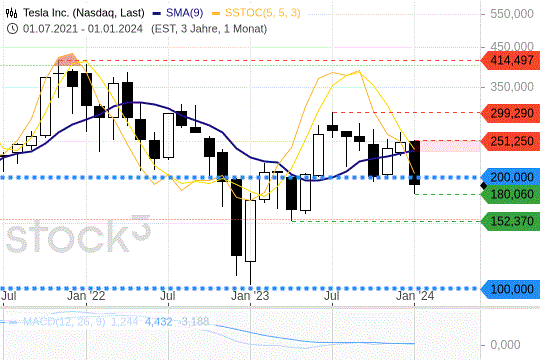The width and height of the screenshot is (540, 360).
Task: Select the red 414,497 price label
Action: click(x=511, y=60)
